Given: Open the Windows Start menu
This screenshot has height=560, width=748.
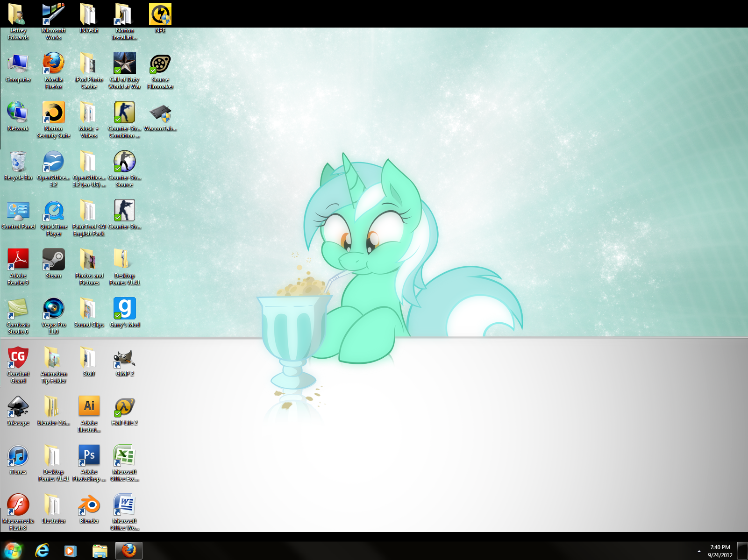Looking at the screenshot, I should pyautogui.click(x=13, y=551).
